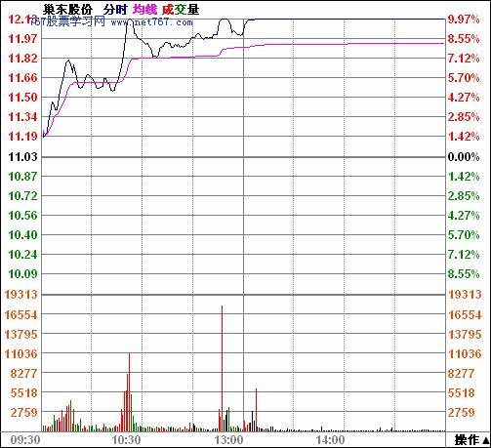The height and width of the screenshot is (448, 491).
Task: Click the 10.09 lowest green price label
Action: pos(22,274)
